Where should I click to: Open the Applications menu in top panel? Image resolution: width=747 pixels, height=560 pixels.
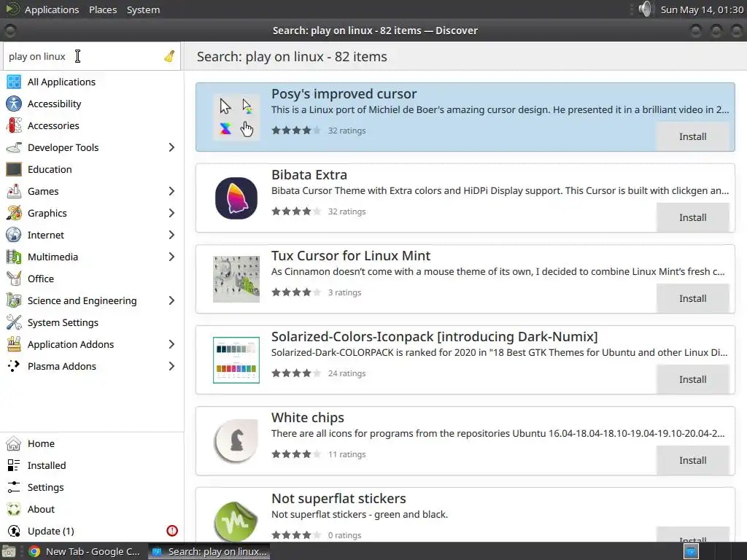[52, 9]
